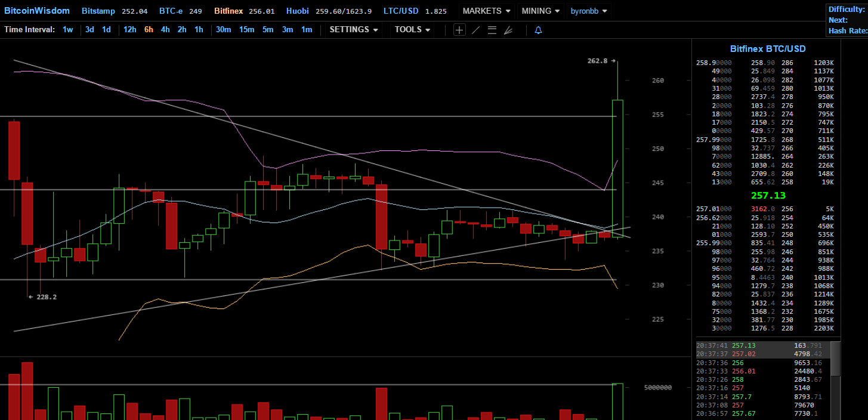Switch to the Huobi market

pos(298,11)
